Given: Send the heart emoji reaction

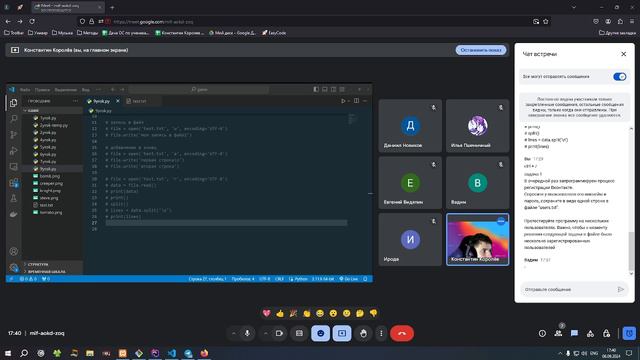Looking at the screenshot, I should tap(267, 313).
